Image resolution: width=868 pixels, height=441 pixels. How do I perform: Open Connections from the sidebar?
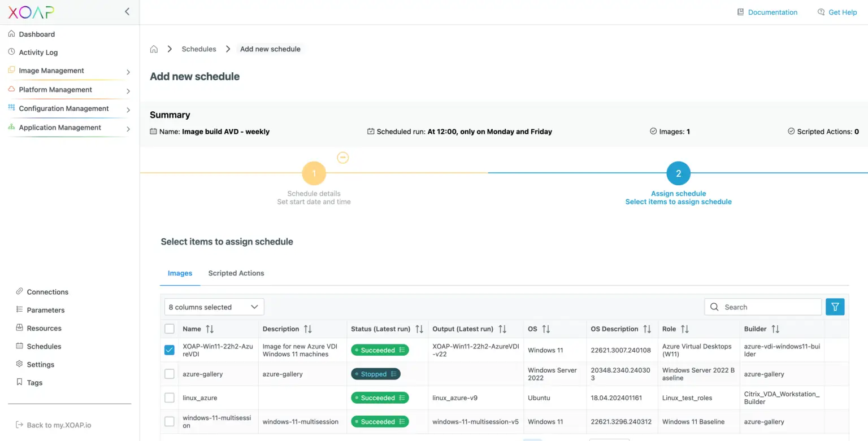[47, 292]
